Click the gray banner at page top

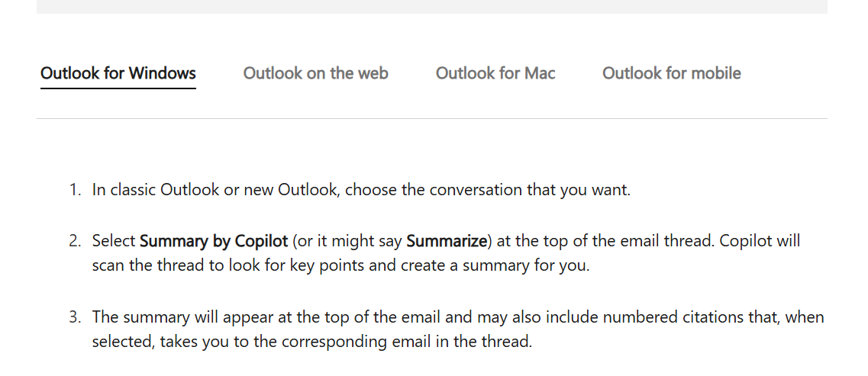(432, 7)
